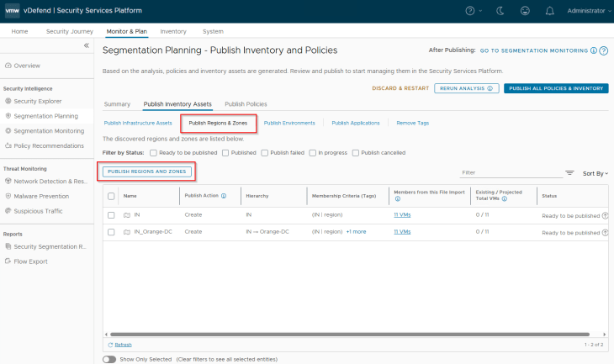Screen dimensions: 614x364
Task: Expand the +1 more membership criteria
Action: pyautogui.click(x=356, y=231)
